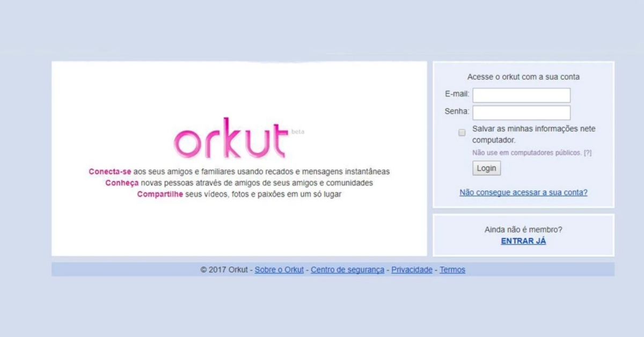Click the 'Senha:' field label
644x337 pixels.
point(457,112)
